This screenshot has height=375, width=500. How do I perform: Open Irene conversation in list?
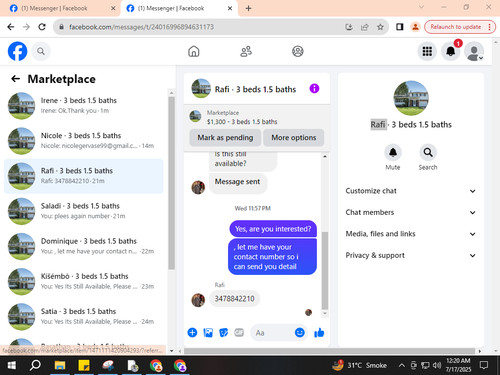point(83,106)
